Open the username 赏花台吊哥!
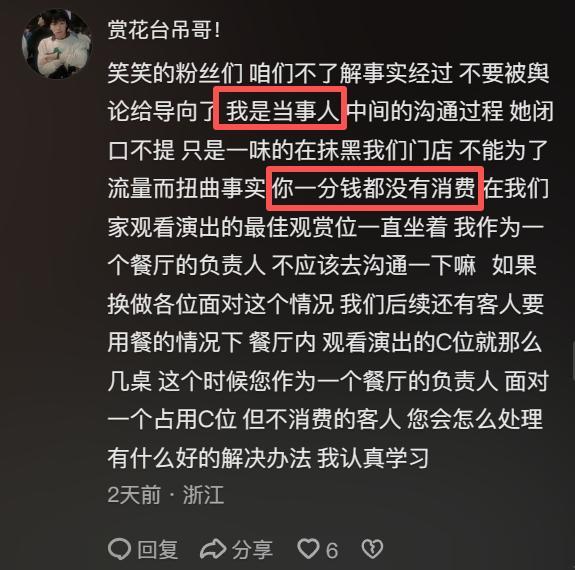Viewport: 575px width, 570px height. (164, 30)
